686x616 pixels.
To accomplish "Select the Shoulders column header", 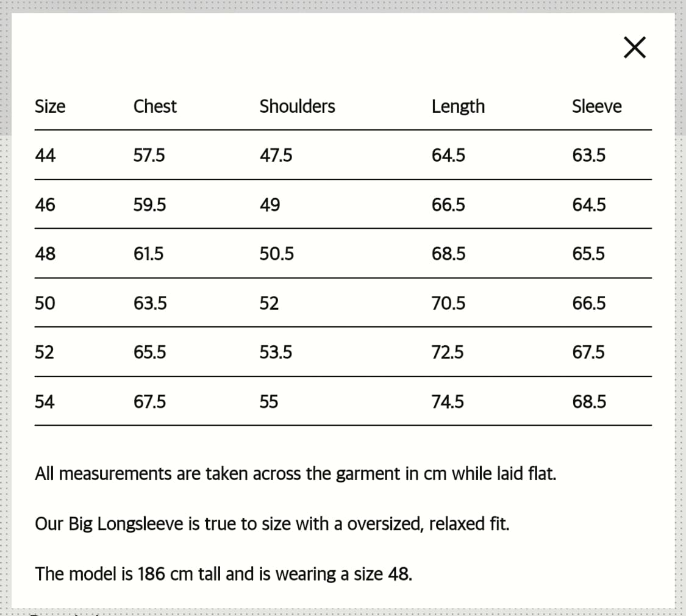I will point(297,106).
